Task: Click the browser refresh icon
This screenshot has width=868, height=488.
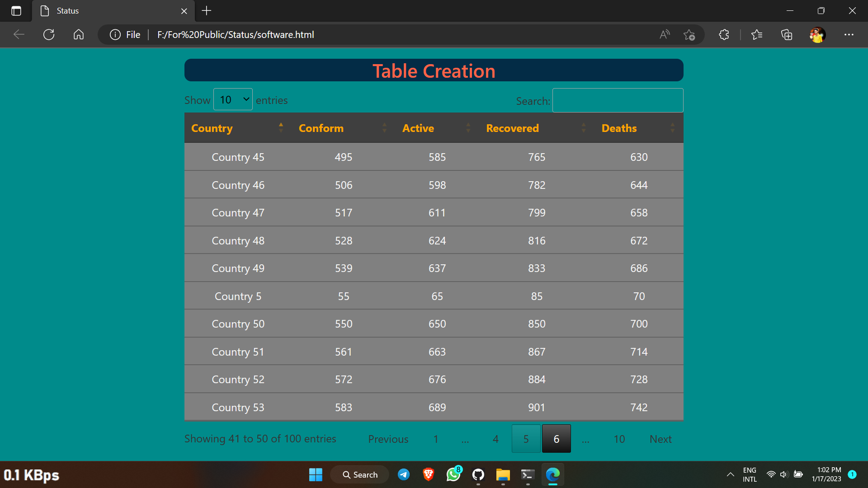Action: click(49, 35)
